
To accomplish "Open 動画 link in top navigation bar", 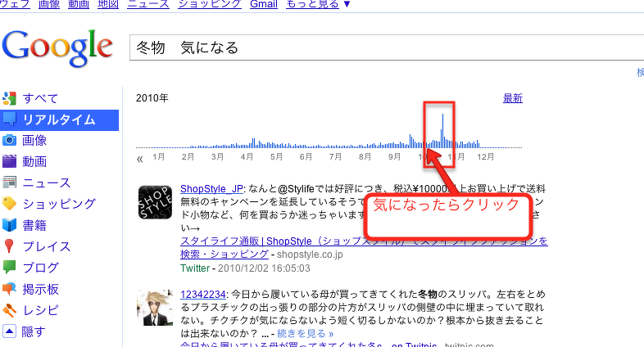I will [x=79, y=4].
